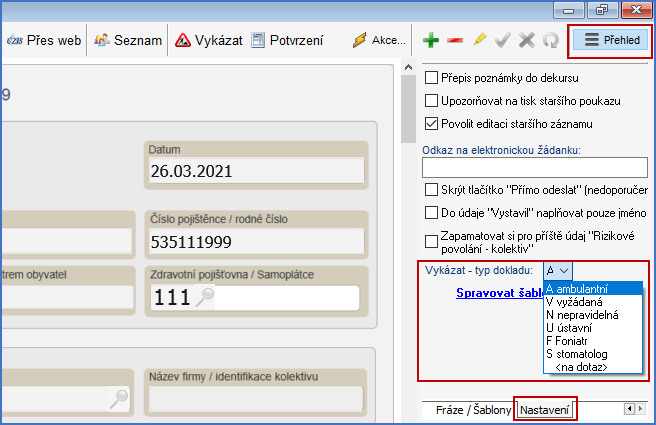Click the Přes web toolbar button

(x=44, y=40)
